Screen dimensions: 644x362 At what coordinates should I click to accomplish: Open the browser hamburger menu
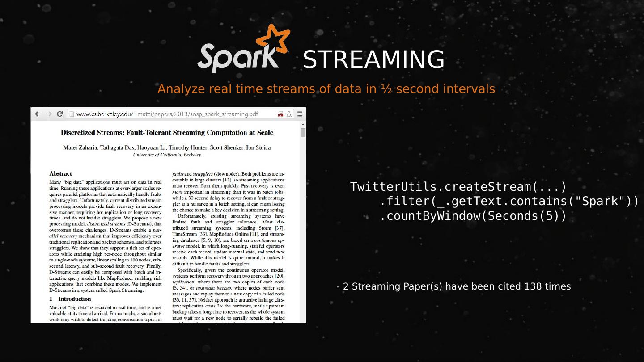tap(300, 114)
